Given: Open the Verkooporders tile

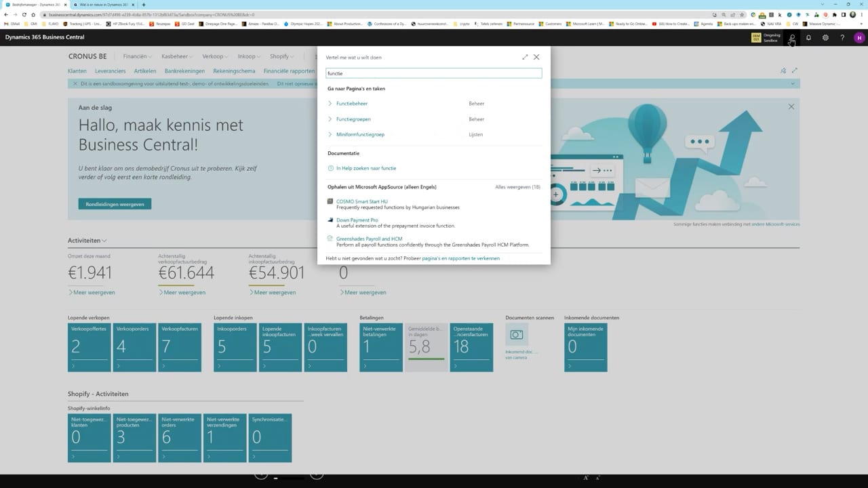Looking at the screenshot, I should [134, 348].
